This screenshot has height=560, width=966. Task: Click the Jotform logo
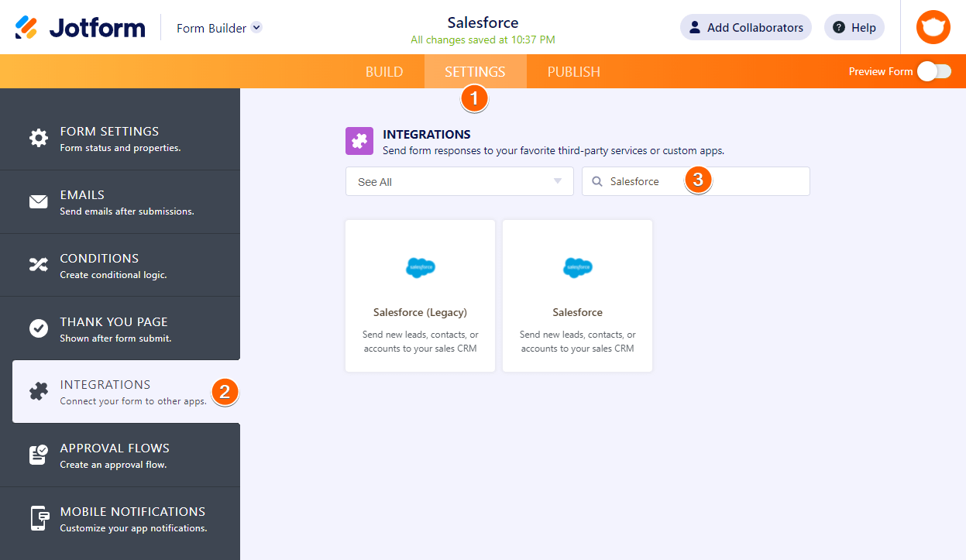click(80, 28)
